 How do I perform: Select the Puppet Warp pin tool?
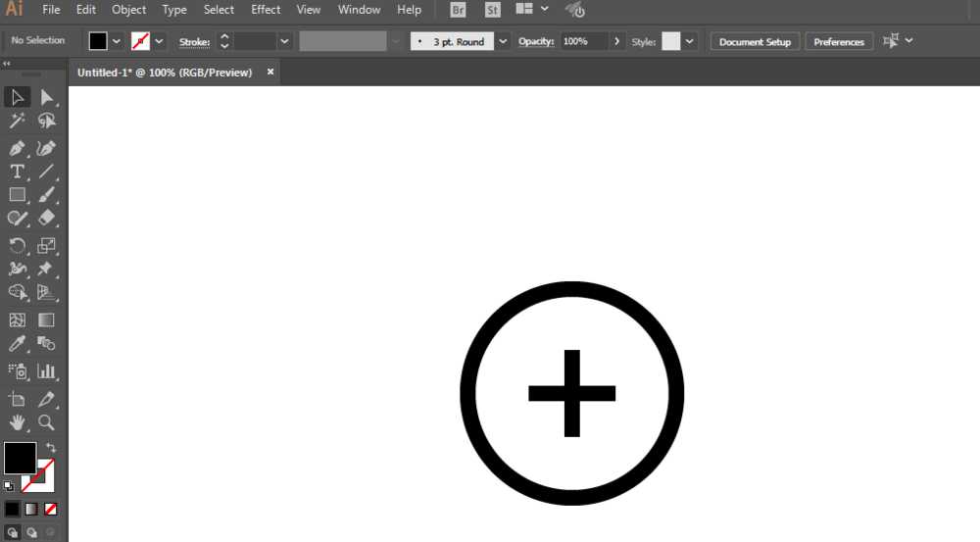pyautogui.click(x=47, y=269)
